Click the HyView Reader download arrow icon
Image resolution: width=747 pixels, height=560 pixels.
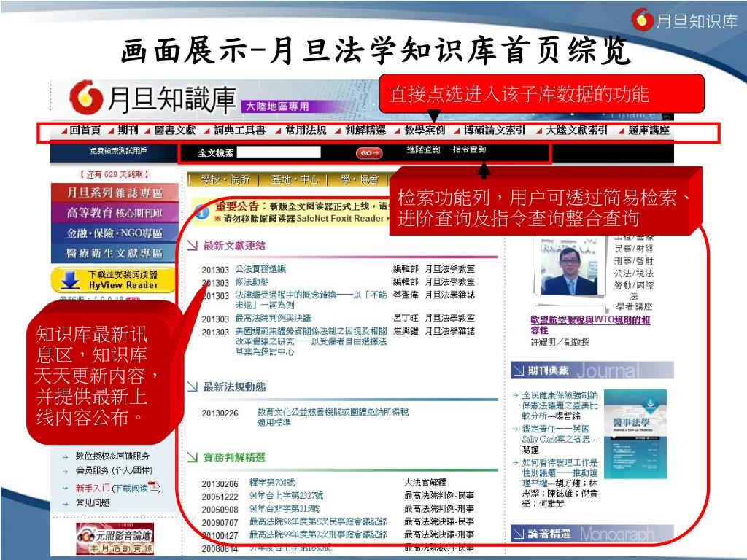[69, 280]
